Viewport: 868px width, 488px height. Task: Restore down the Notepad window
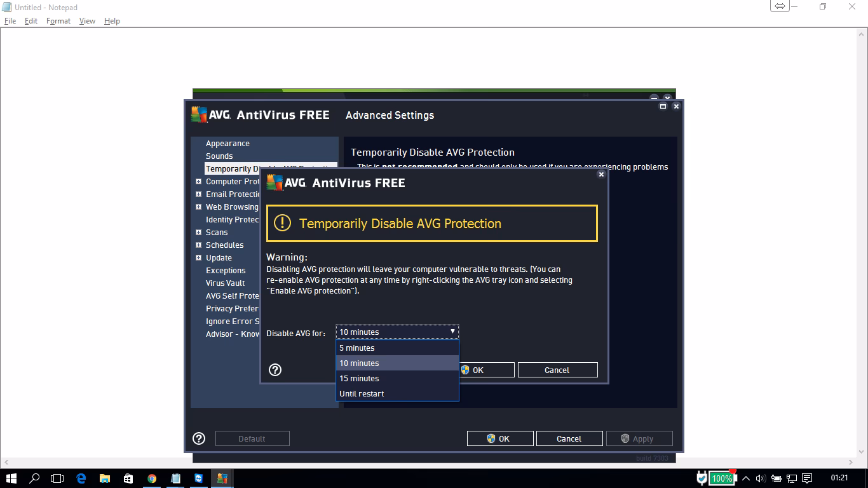[823, 6]
